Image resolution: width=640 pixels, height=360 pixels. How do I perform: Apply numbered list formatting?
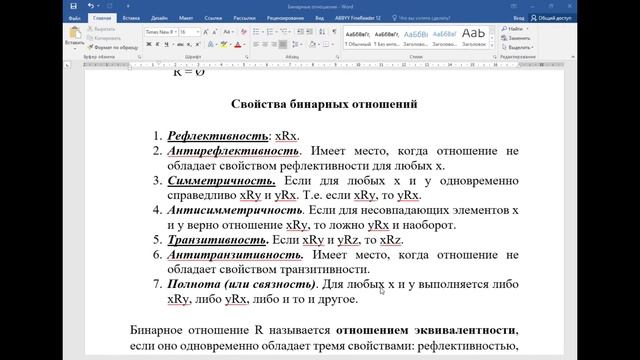(269, 32)
